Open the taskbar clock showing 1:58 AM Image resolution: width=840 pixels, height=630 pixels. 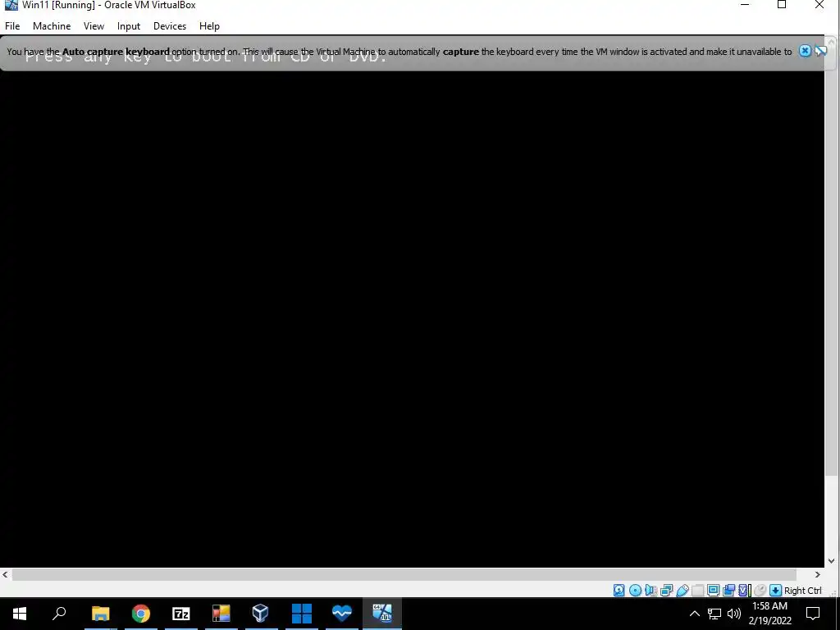tap(769, 614)
